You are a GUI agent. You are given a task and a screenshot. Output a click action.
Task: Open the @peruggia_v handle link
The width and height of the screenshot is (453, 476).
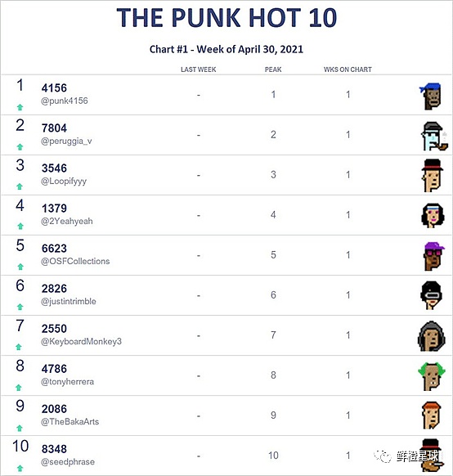66,141
